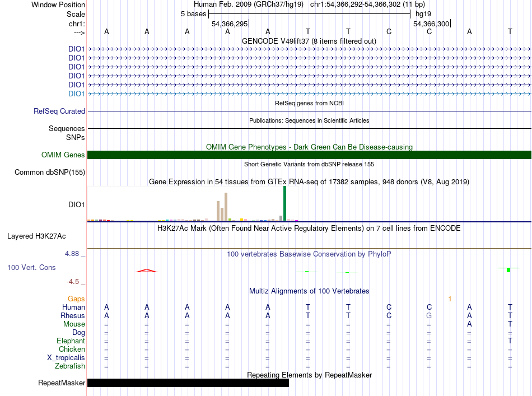Screen dimensions: 532x396
Task: Click the Chicken alignment row label
Action: click(x=72, y=349)
